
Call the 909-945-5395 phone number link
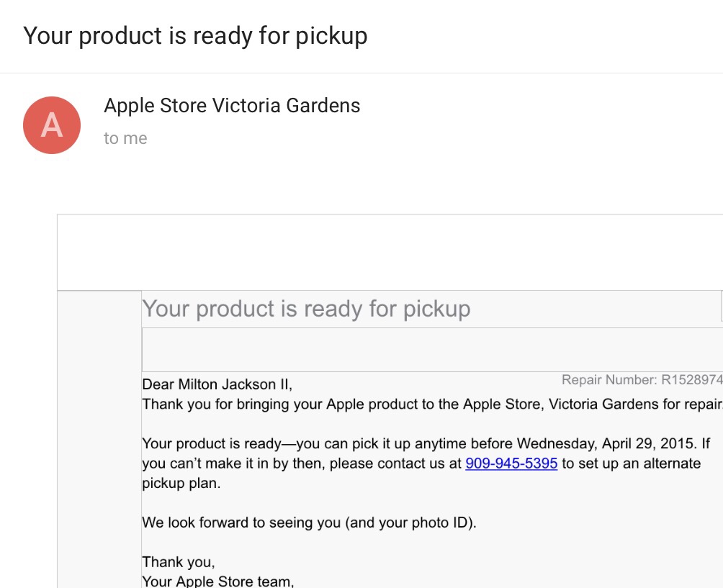tap(511, 463)
